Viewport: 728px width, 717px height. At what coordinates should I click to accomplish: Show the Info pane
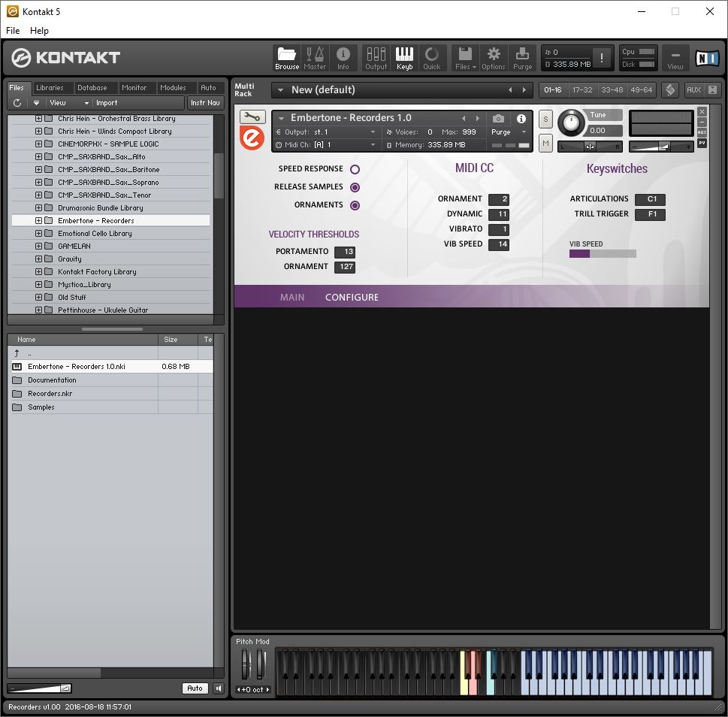pos(343,58)
